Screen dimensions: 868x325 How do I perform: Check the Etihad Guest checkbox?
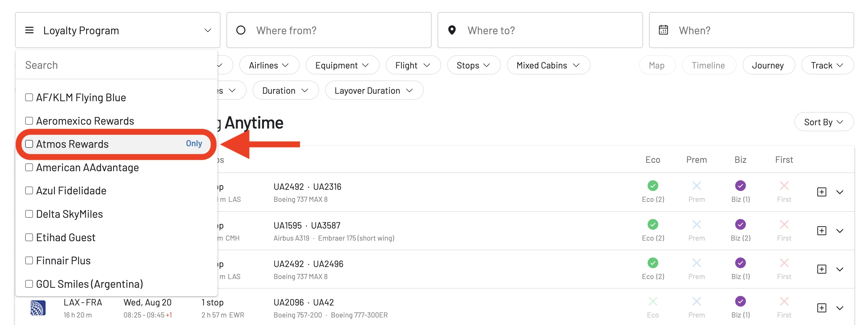pos(29,237)
